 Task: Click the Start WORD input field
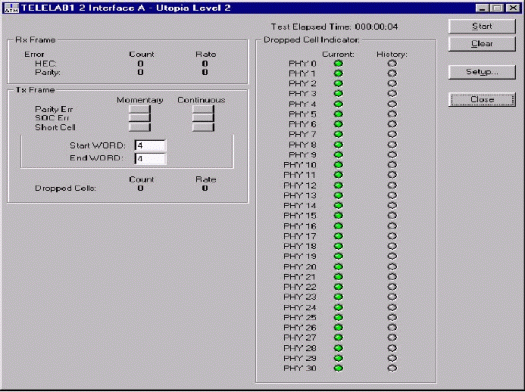tap(150, 146)
